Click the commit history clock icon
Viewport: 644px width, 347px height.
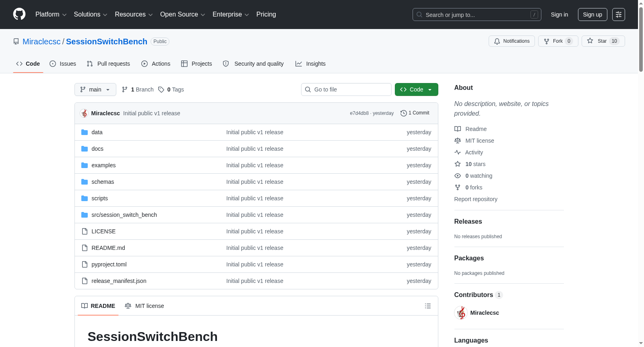tap(404, 113)
